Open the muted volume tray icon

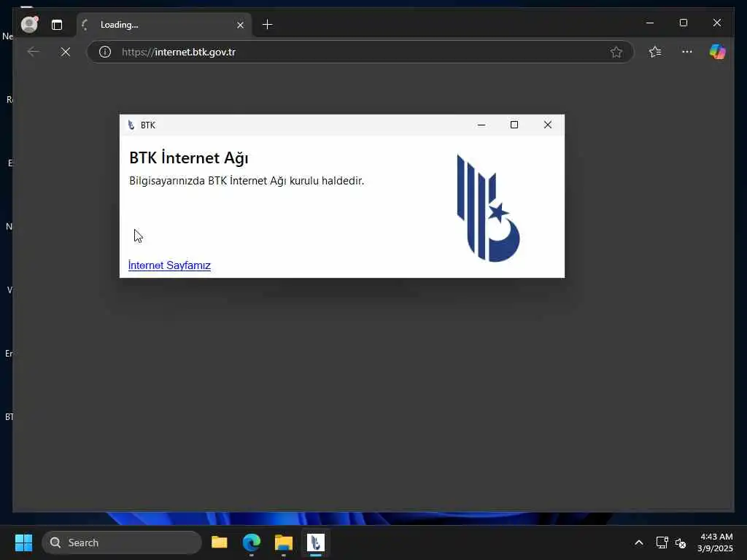[681, 542]
